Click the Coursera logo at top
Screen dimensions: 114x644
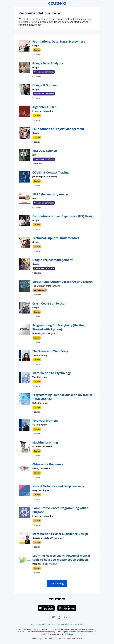[57, 4]
